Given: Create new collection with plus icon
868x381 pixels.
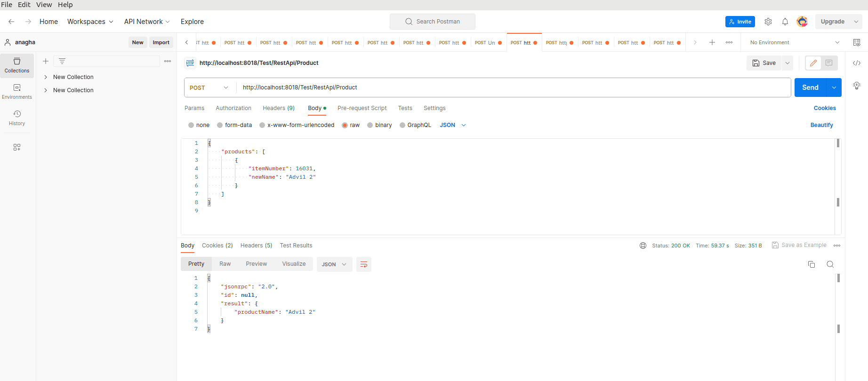Looking at the screenshot, I should point(46,61).
